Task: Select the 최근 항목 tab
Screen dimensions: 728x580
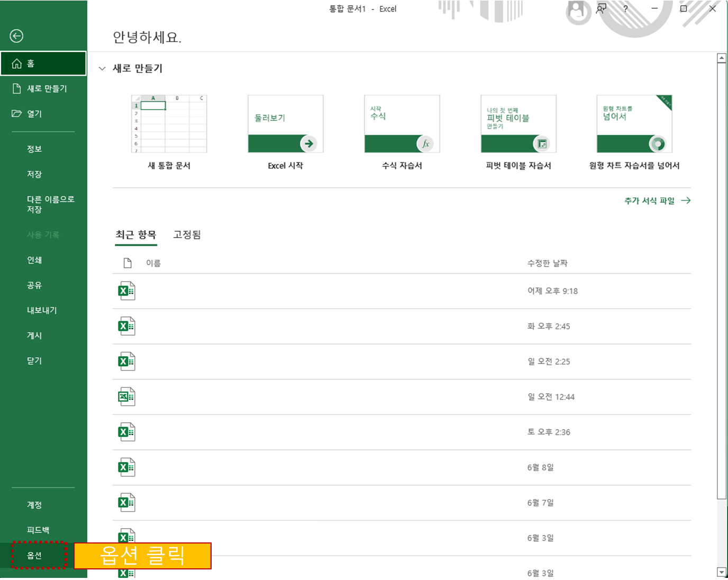Action: 135,234
